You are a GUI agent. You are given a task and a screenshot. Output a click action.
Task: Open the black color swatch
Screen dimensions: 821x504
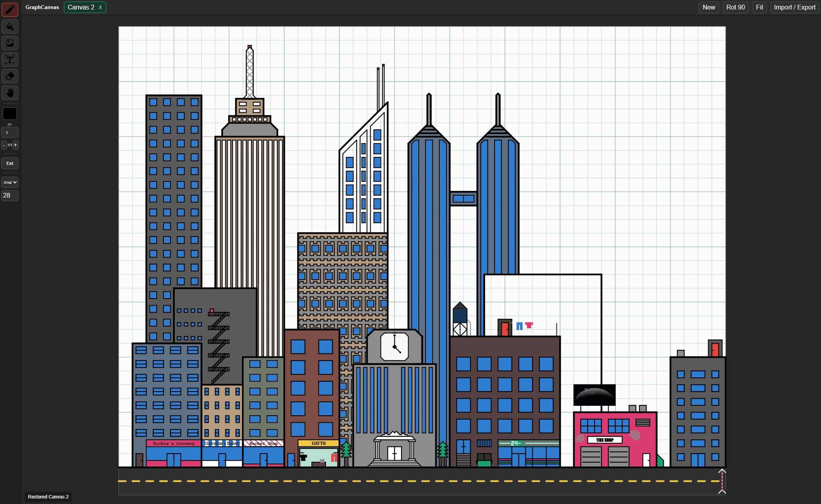10,114
